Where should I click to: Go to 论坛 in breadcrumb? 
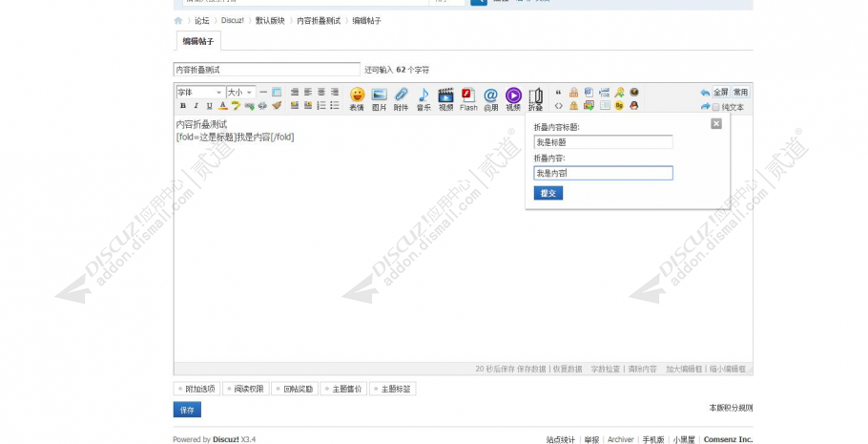click(x=202, y=20)
